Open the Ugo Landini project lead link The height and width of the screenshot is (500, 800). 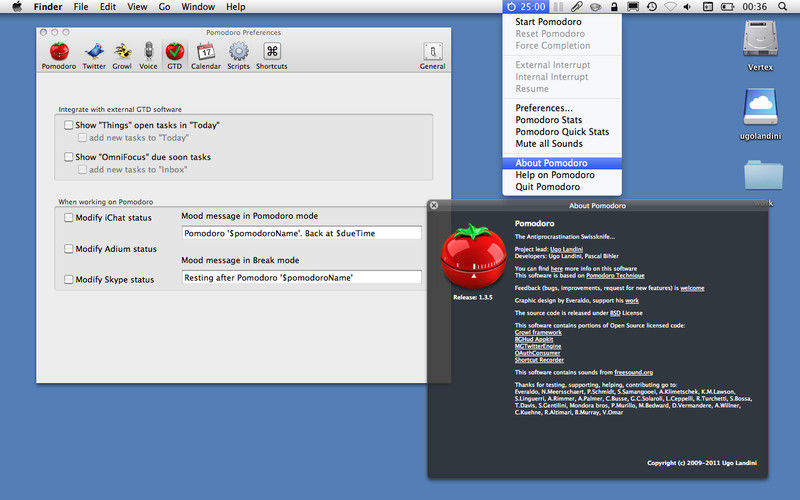tap(566, 249)
